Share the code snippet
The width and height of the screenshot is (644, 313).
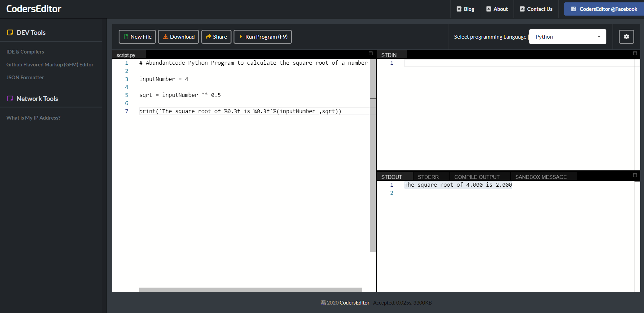tap(216, 37)
